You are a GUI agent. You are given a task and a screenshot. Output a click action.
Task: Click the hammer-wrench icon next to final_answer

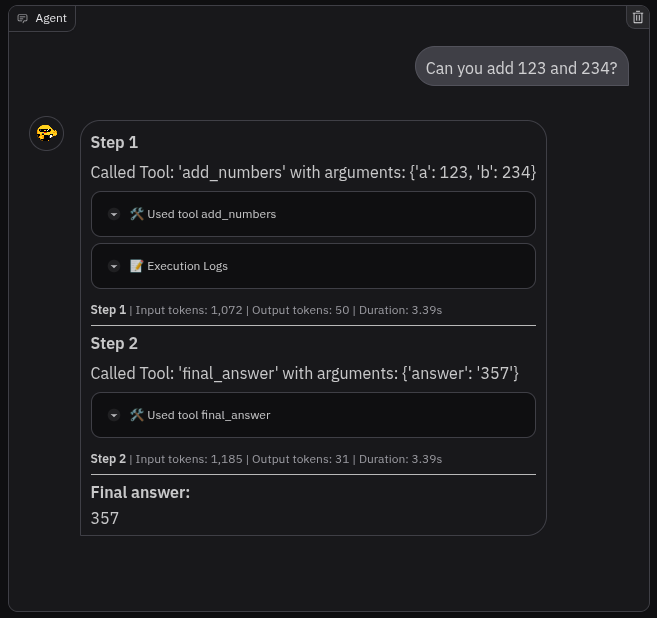pos(137,415)
